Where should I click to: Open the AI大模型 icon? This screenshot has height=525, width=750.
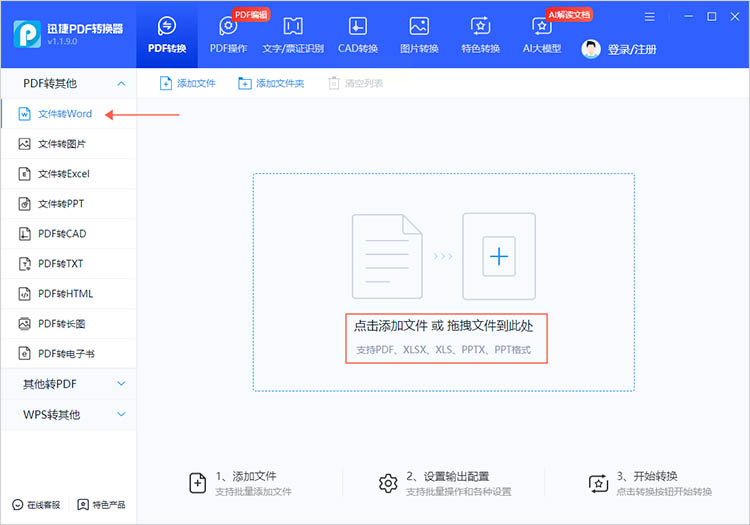click(541, 26)
